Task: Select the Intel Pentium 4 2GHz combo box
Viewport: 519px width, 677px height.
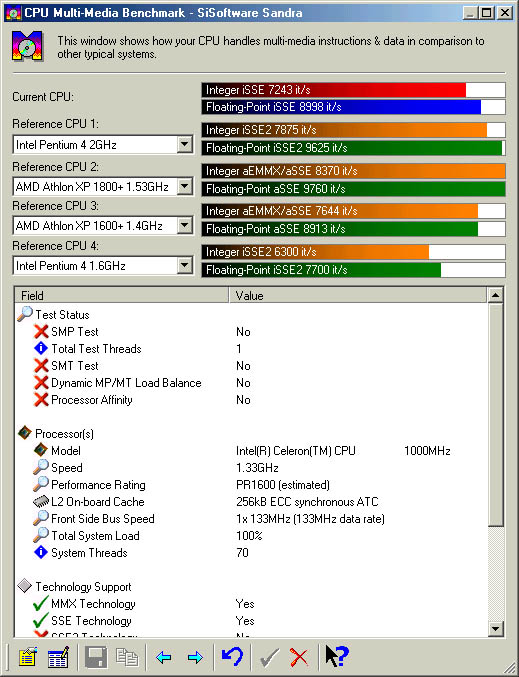Action: (103, 144)
